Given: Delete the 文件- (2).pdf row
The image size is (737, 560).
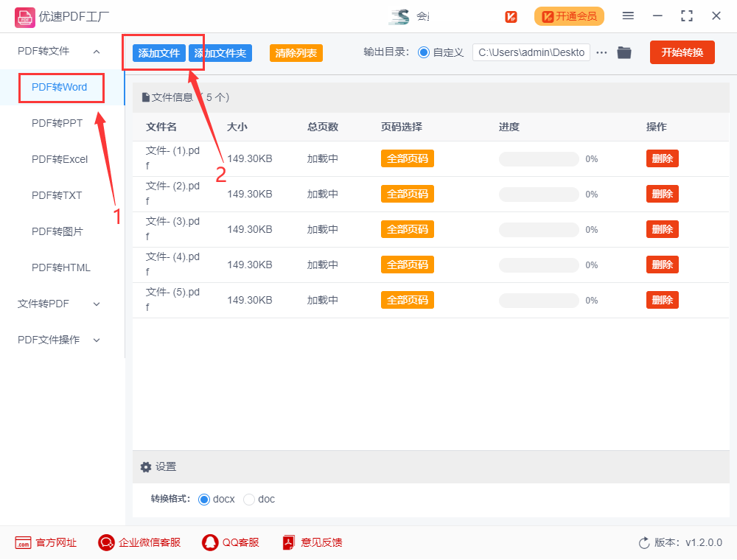Looking at the screenshot, I should [663, 194].
